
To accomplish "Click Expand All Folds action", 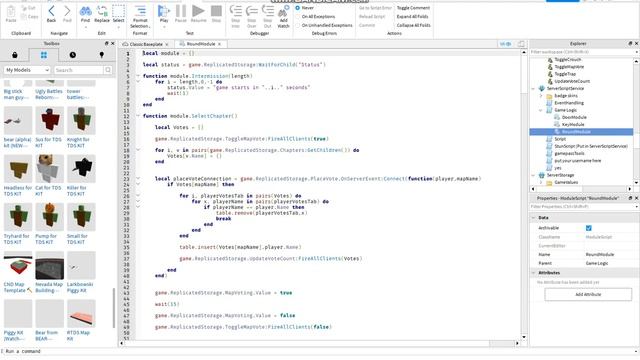I will click(x=412, y=17).
